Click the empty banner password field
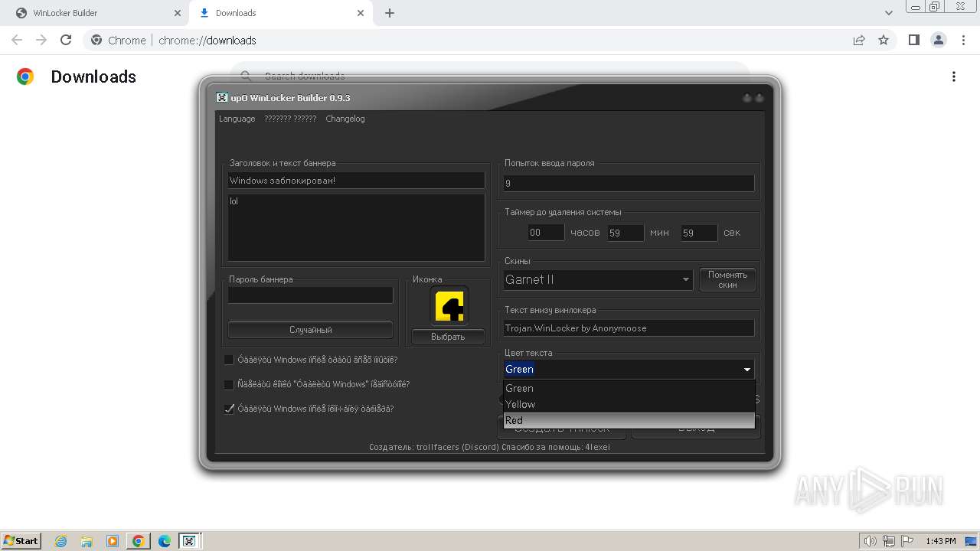The image size is (980, 551). point(310,295)
